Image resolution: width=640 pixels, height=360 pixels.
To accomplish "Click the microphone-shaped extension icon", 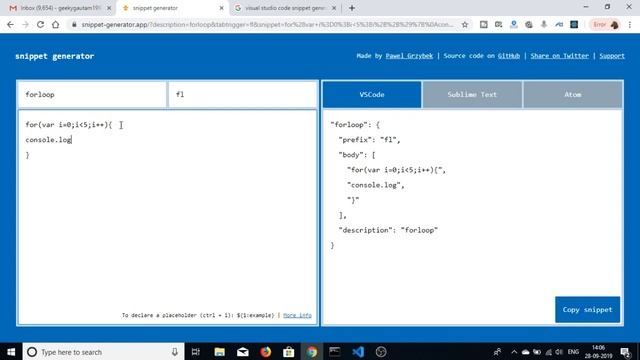I will [x=544, y=24].
